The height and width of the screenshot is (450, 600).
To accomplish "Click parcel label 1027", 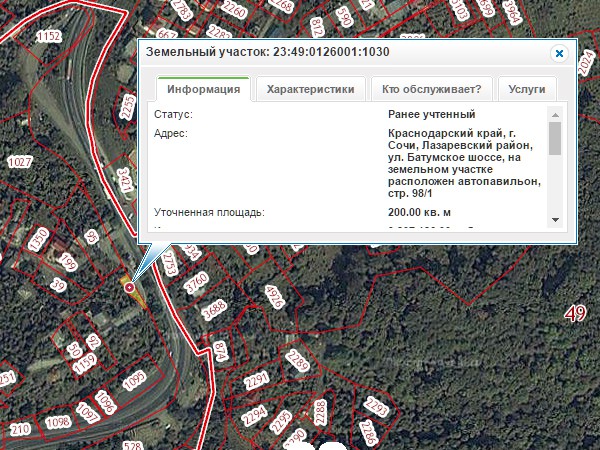I will [19, 161].
